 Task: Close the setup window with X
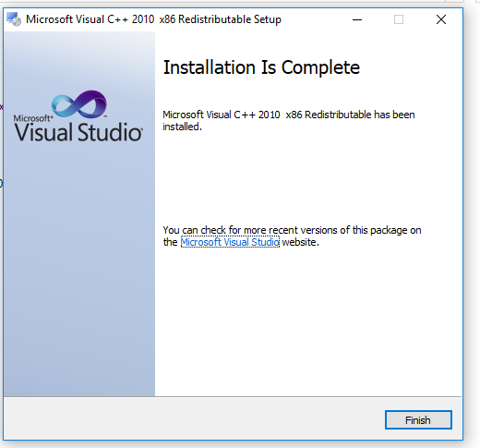click(x=441, y=19)
